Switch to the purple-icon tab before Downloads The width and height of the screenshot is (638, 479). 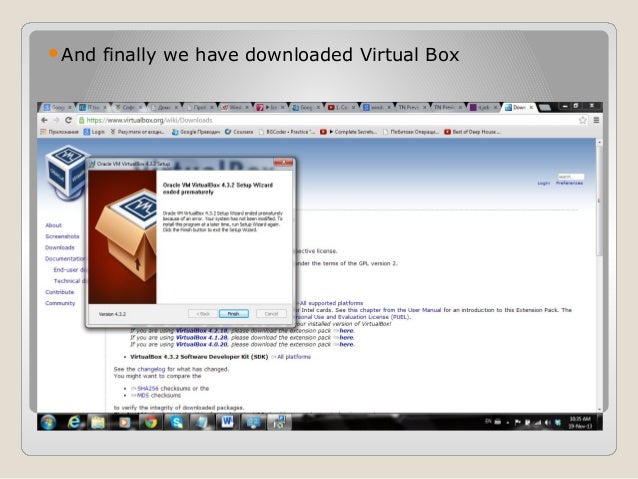click(x=483, y=107)
